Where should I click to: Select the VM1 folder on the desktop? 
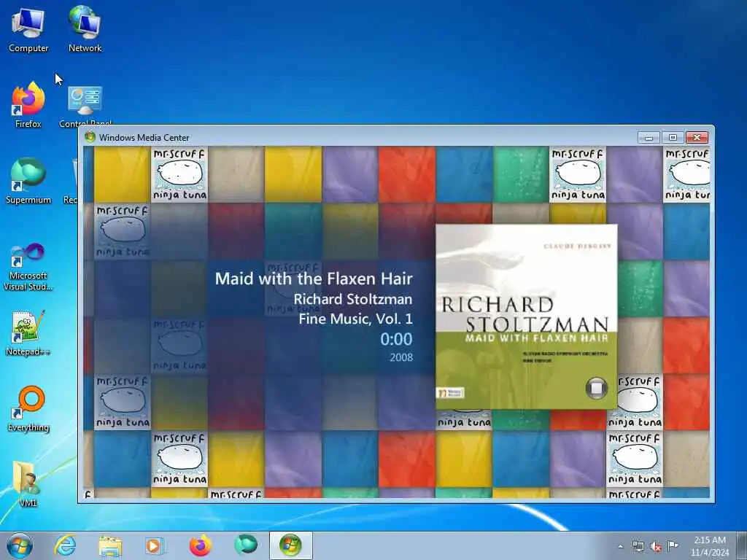point(28,483)
